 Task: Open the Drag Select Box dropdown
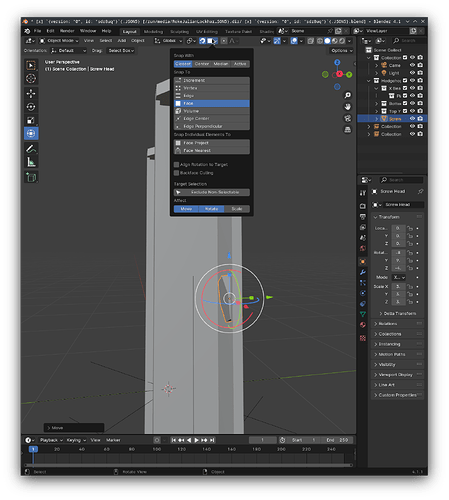[121, 51]
